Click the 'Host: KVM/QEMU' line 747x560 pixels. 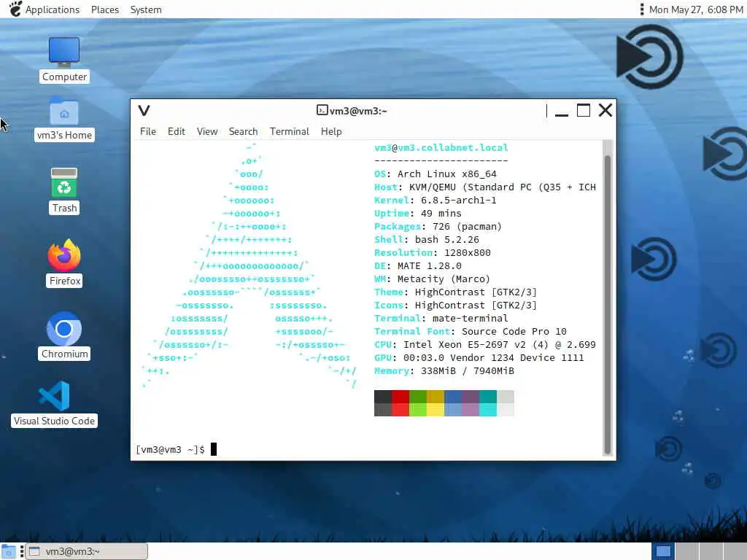485,187
